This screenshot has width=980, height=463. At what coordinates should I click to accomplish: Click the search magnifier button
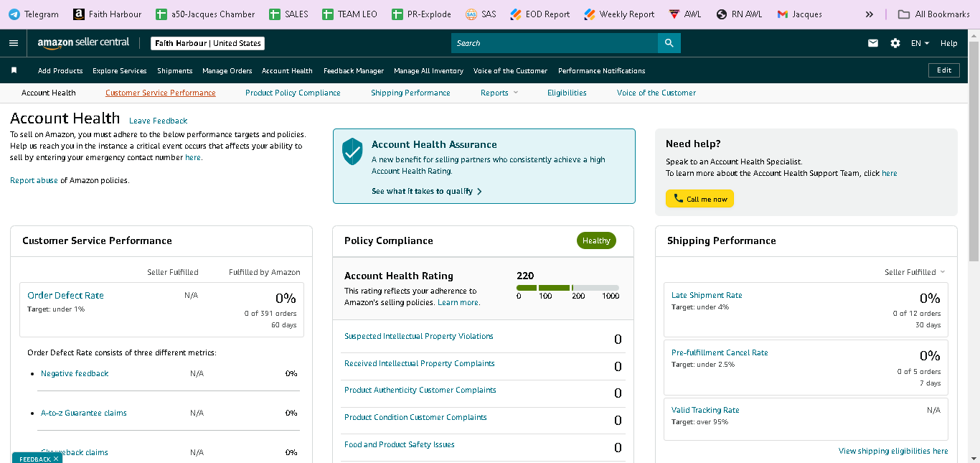(669, 43)
